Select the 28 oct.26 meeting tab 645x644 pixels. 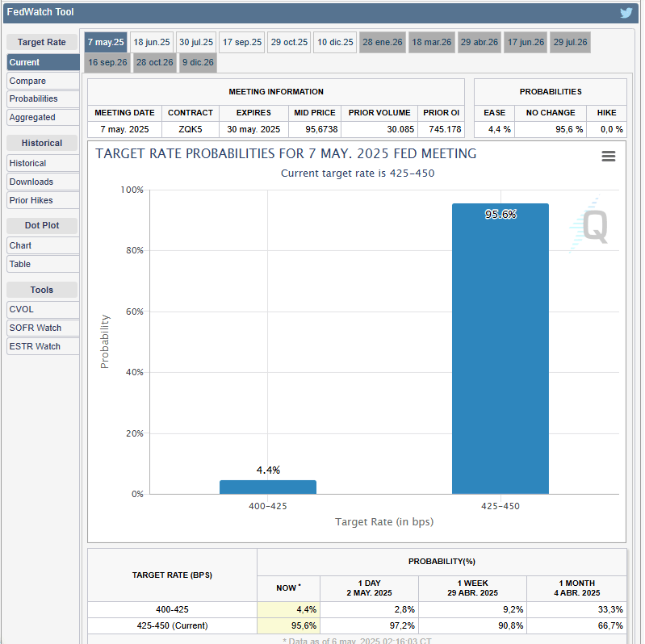tap(155, 62)
